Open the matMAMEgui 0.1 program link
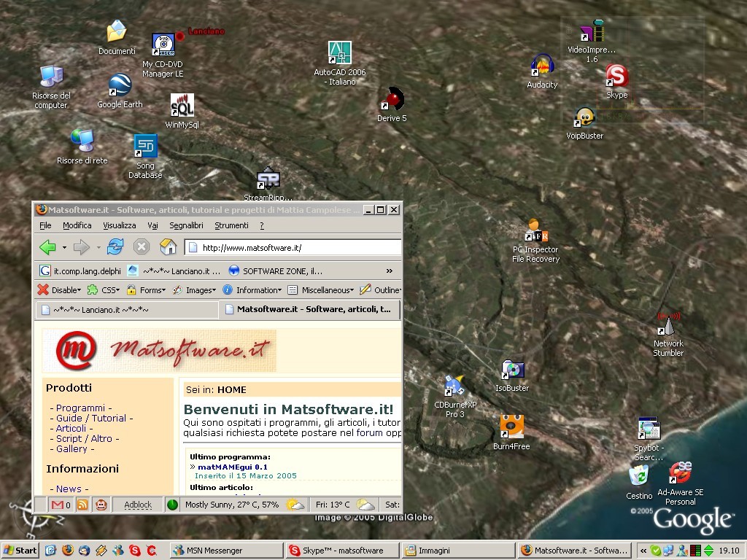 pyautogui.click(x=233, y=467)
